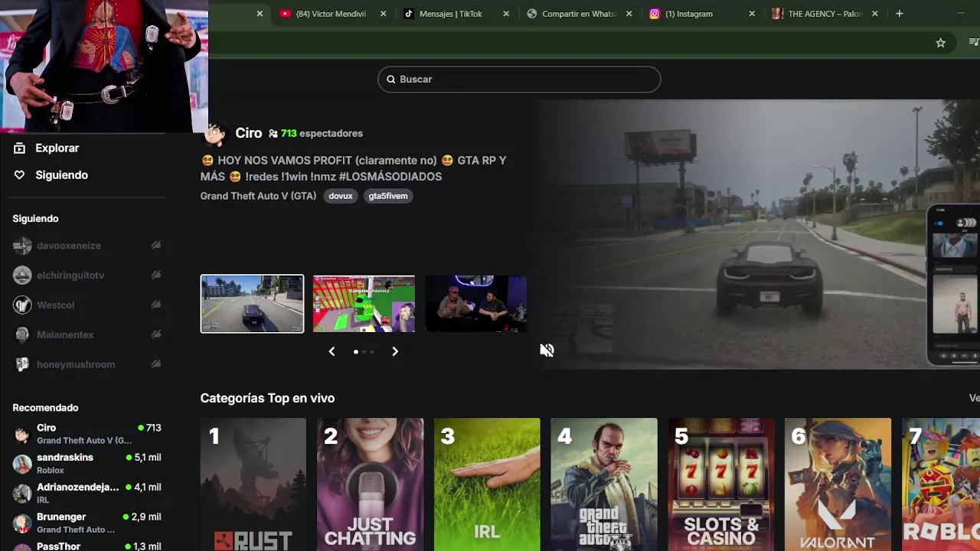Open sandraskins avatar in Recomendado
980x551 pixels.
[x=22, y=464]
